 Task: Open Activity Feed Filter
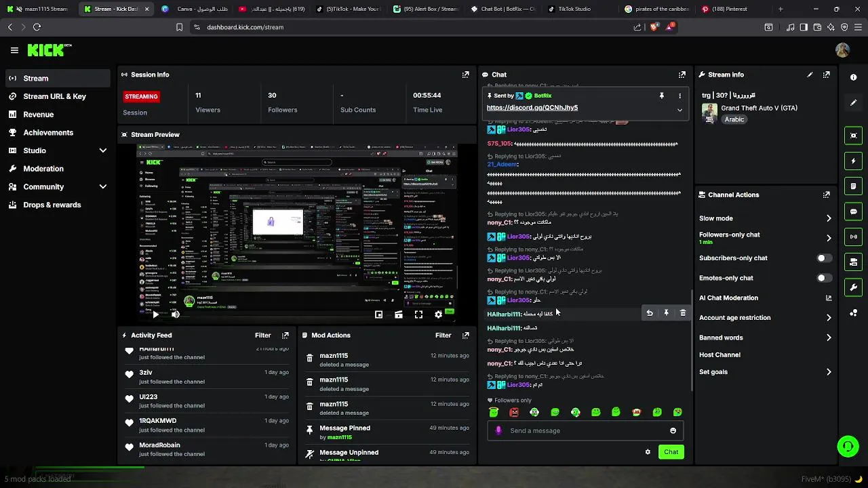(262, 335)
